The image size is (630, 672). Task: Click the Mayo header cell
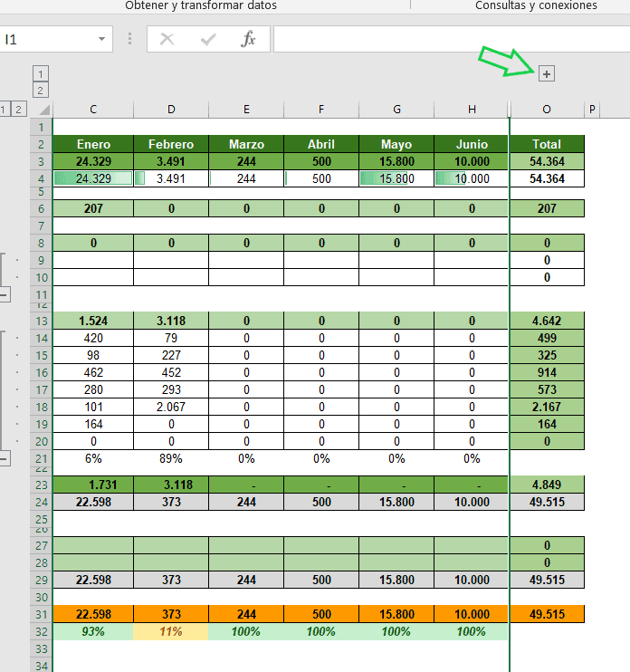(396, 144)
